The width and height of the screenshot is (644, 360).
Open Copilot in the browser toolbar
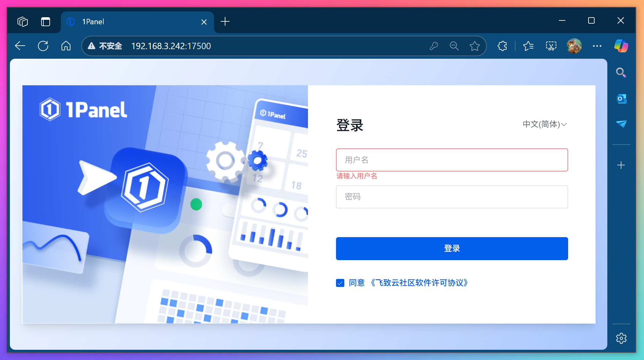tap(621, 46)
